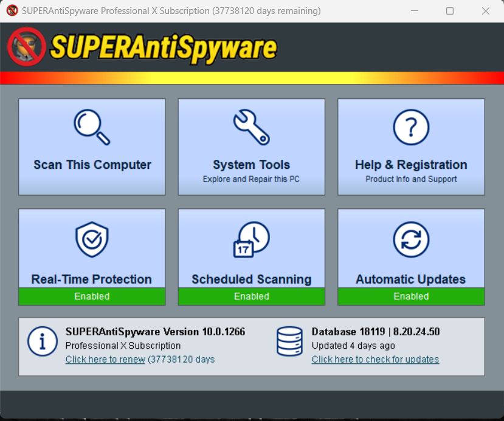
Task: Click 'Professional X Subscription' text in info panel
Action: 123,346
